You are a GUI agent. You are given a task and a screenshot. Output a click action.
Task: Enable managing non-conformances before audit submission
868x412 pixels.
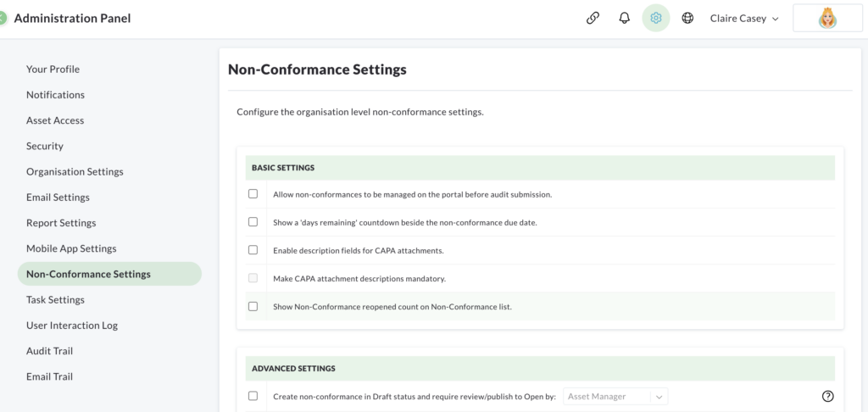click(x=253, y=194)
